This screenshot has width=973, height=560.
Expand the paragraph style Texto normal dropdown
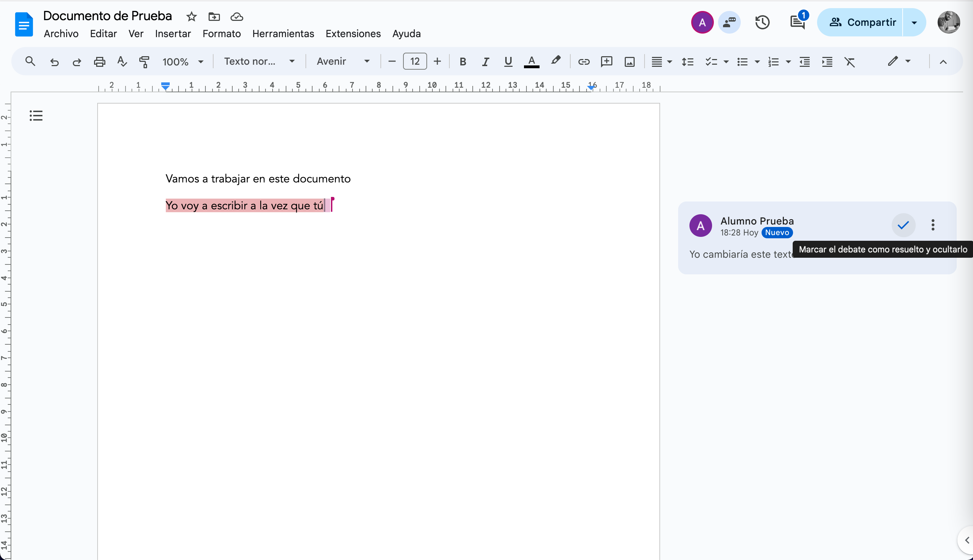click(x=259, y=62)
